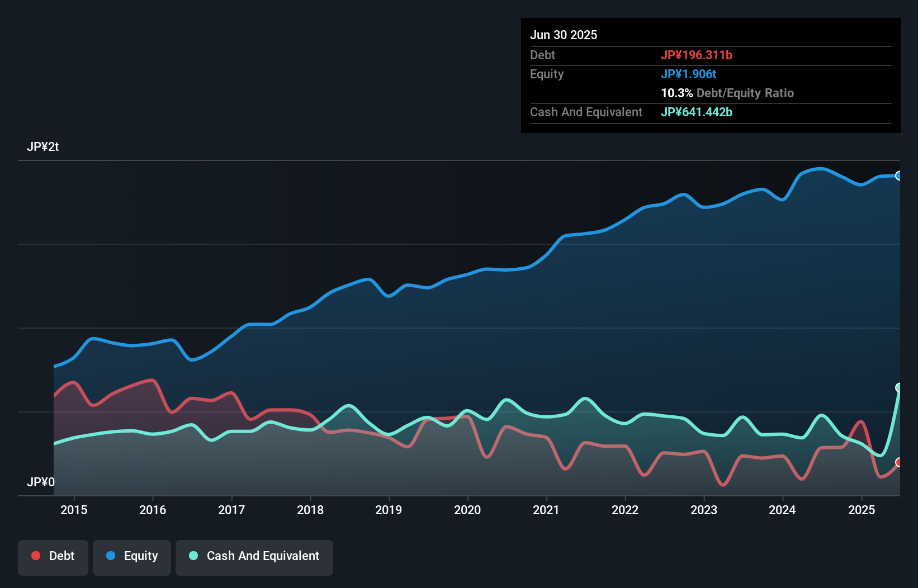The width and height of the screenshot is (918, 588).
Task: Select the 2020 year label on the axis
Action: pos(468,510)
